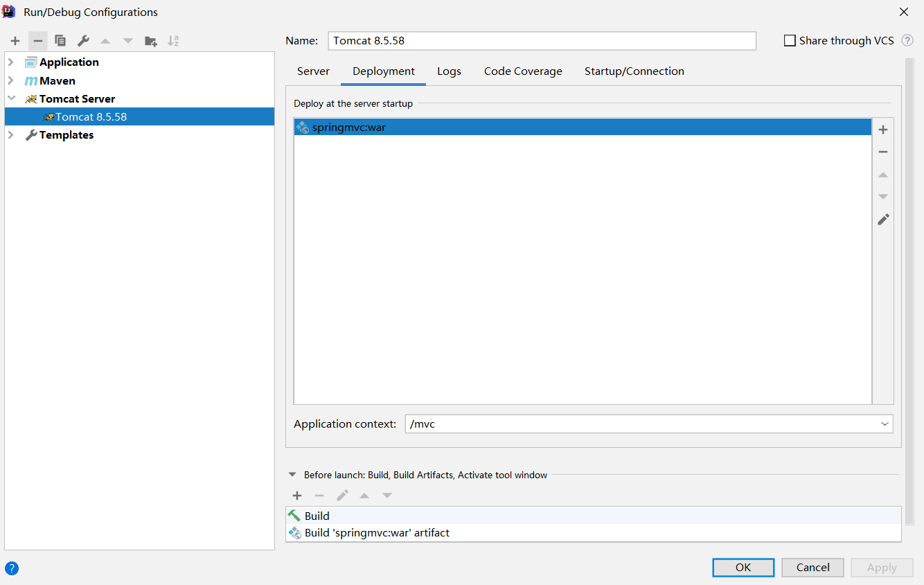Open help icon next to Share through VCS

[x=907, y=41]
